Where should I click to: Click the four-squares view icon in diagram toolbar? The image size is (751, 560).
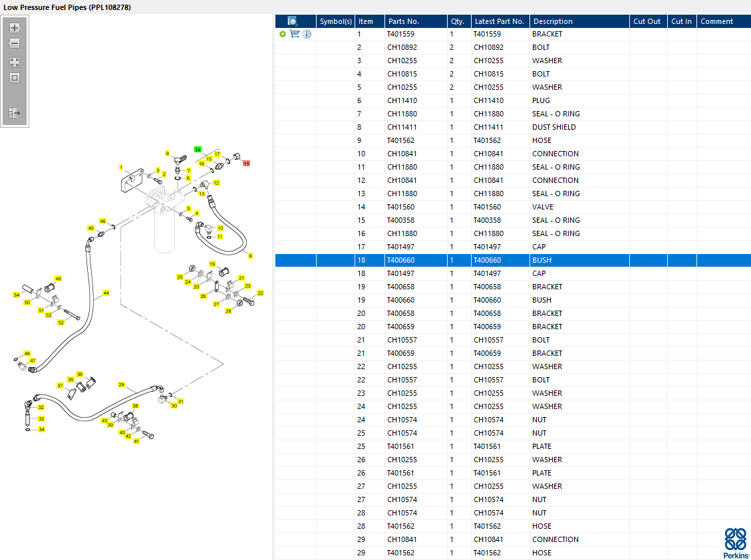tap(15, 63)
